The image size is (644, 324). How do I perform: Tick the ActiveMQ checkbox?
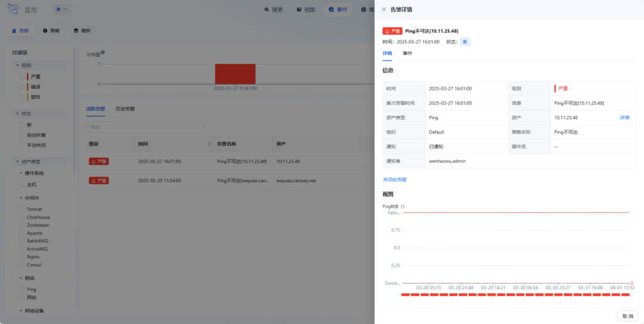click(x=21, y=249)
